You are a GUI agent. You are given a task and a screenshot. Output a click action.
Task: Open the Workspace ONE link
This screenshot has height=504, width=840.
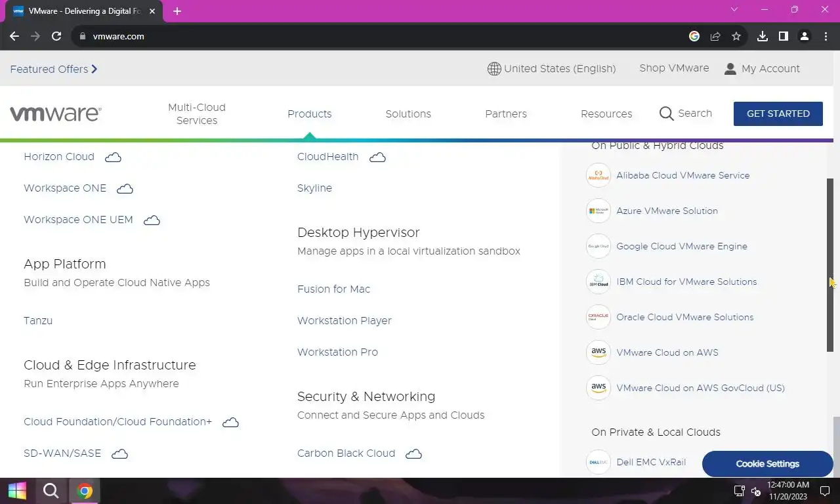[65, 188]
